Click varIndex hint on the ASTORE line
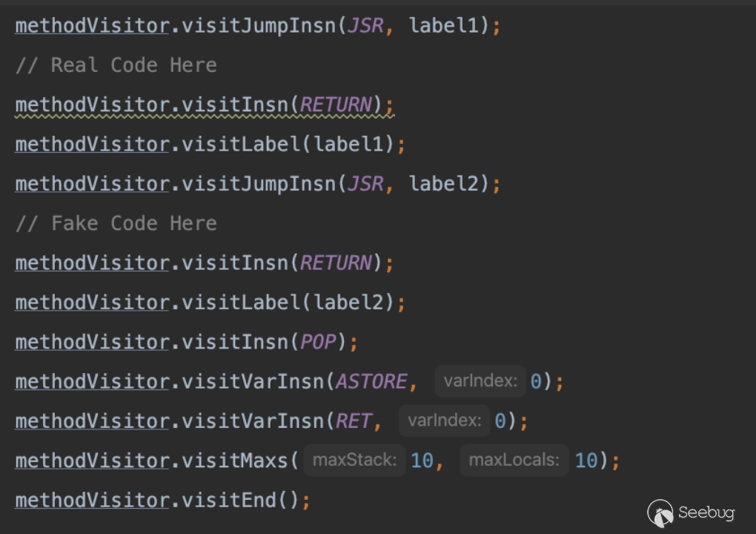 [x=480, y=381]
